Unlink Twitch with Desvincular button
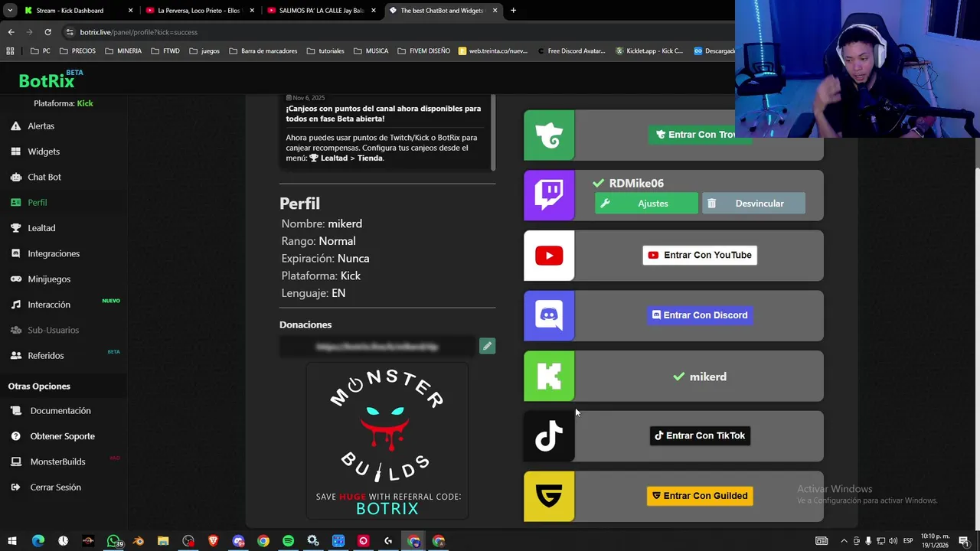980x551 pixels. coord(753,204)
